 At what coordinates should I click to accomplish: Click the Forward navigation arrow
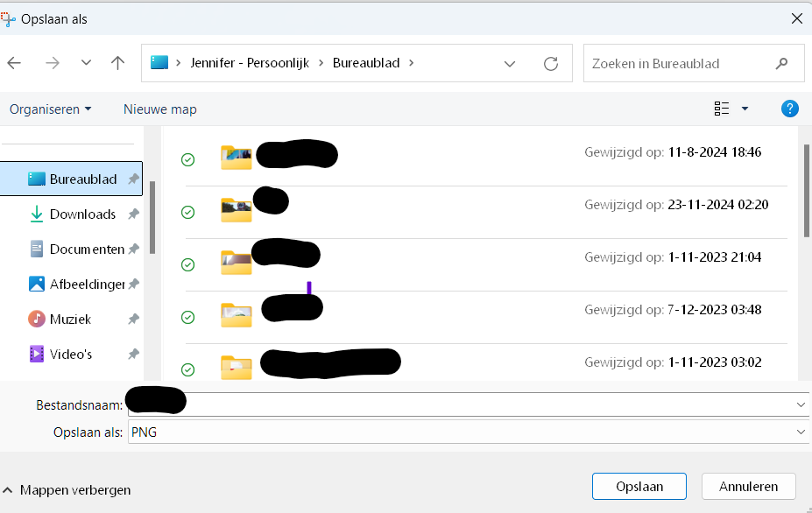click(53, 63)
